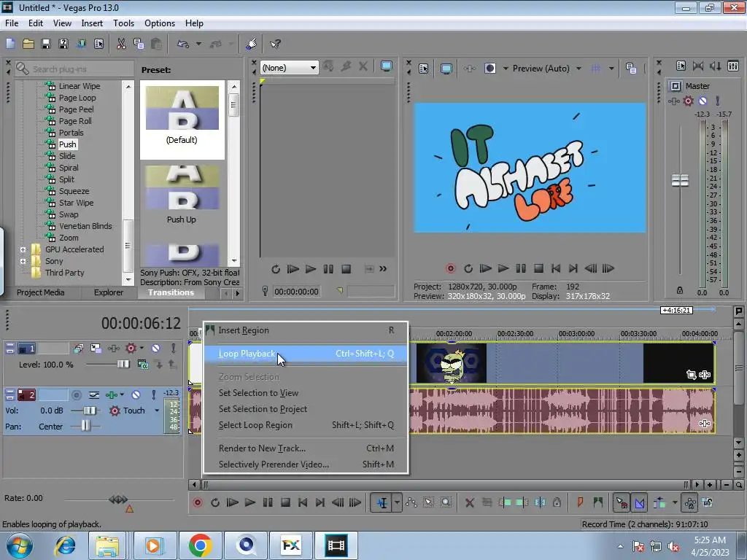
Task: Expand the Sony plug-ins folder
Action: click(x=23, y=261)
